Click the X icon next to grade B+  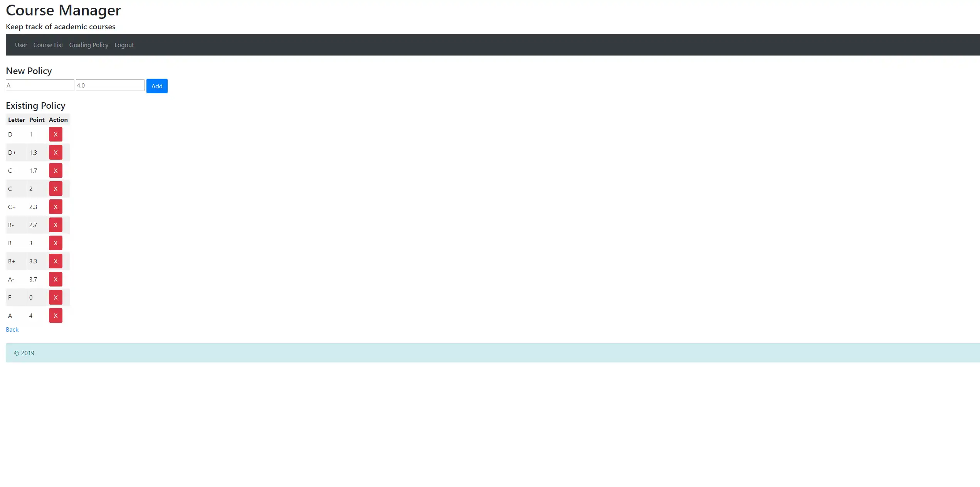pyautogui.click(x=55, y=261)
